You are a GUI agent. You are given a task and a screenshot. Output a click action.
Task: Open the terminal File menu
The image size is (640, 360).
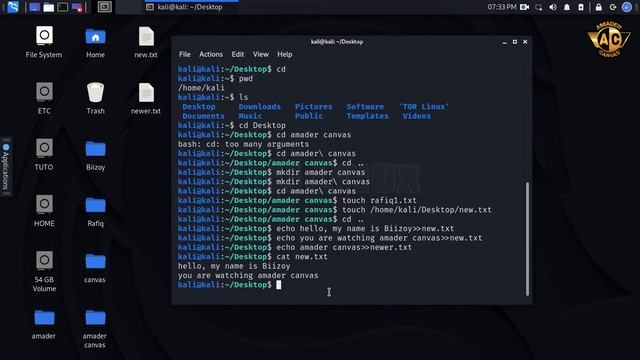[x=184, y=54]
